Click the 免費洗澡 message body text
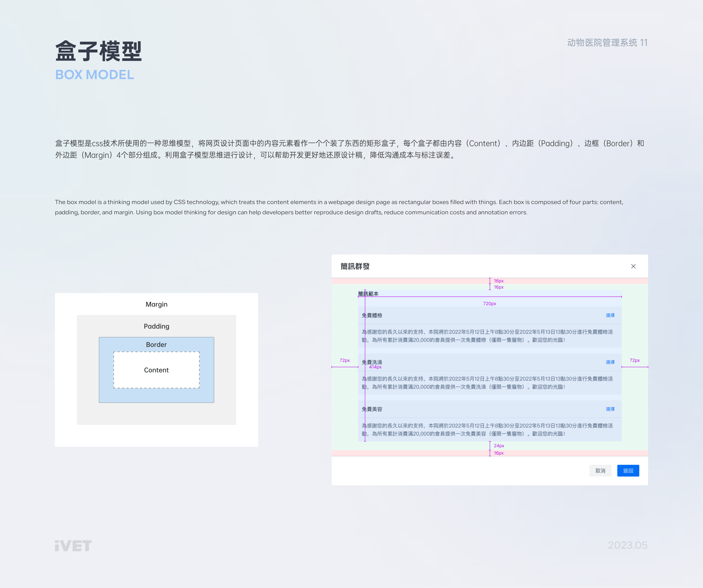Image resolution: width=703 pixels, height=588 pixels. click(487, 383)
